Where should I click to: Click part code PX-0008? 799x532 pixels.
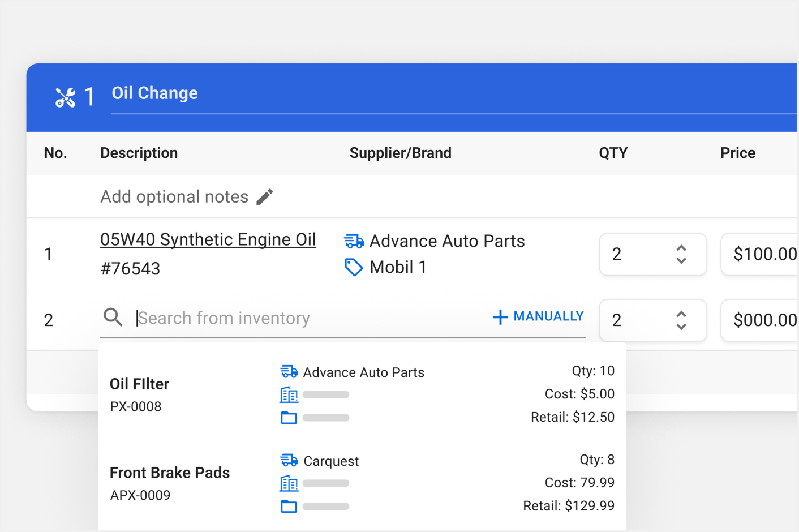(x=136, y=406)
